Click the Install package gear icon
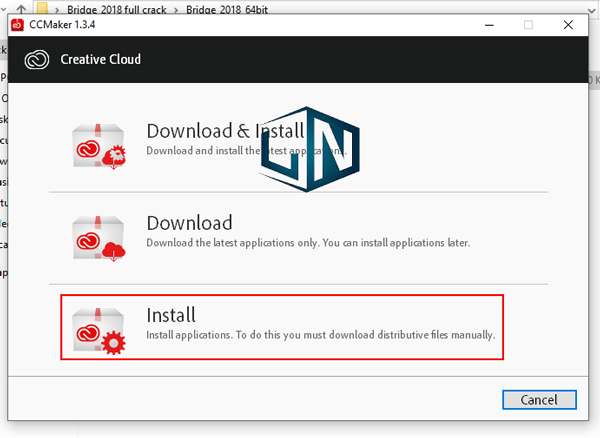 pyautogui.click(x=99, y=331)
